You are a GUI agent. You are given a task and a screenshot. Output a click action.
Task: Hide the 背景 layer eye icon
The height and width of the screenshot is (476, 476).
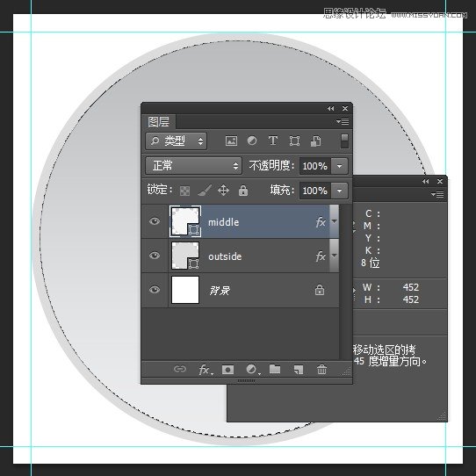pyautogui.click(x=155, y=290)
